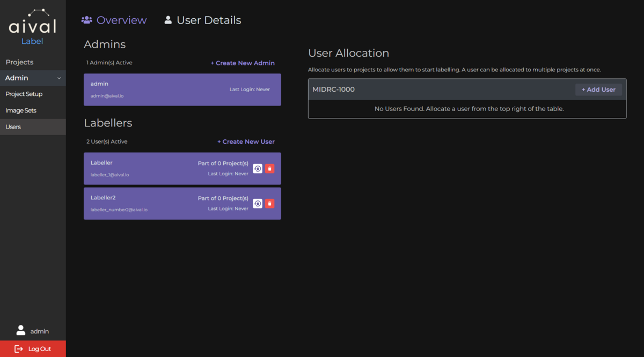This screenshot has height=357, width=644.
Task: Click the User Details person icon
Action: (x=168, y=20)
